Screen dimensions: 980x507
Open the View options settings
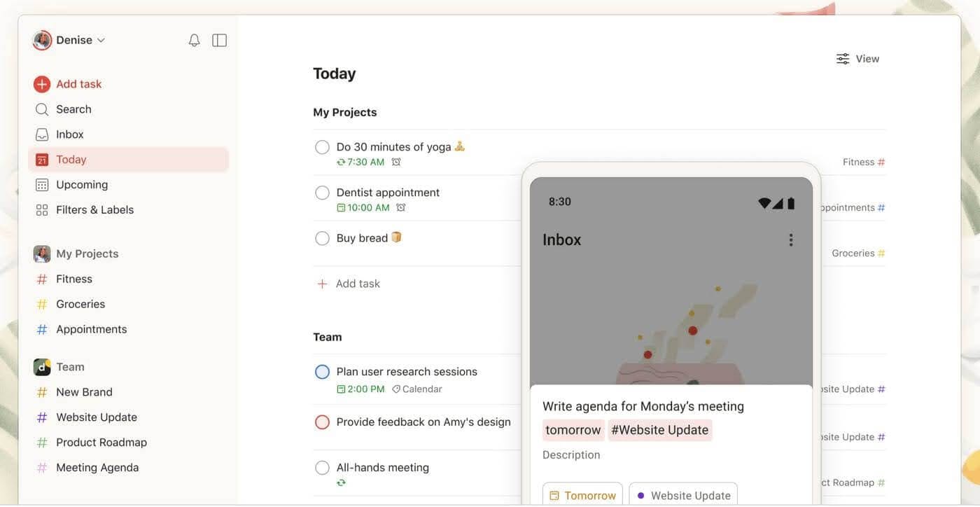[857, 59]
